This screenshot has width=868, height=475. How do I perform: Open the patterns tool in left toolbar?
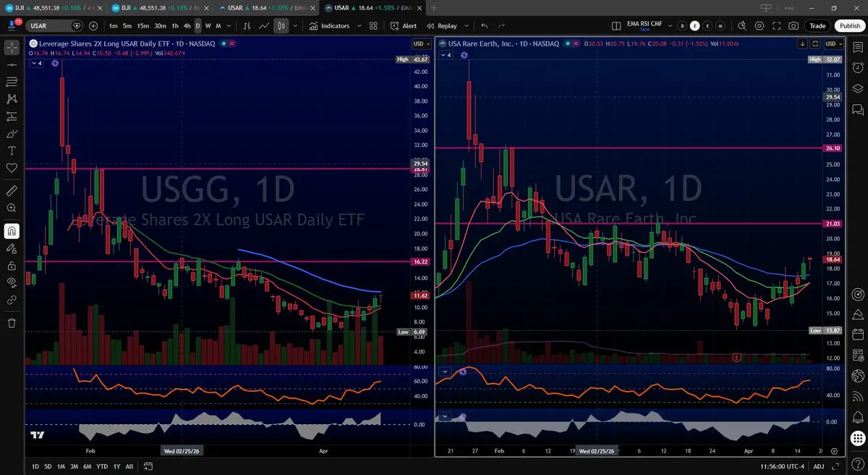(x=12, y=99)
